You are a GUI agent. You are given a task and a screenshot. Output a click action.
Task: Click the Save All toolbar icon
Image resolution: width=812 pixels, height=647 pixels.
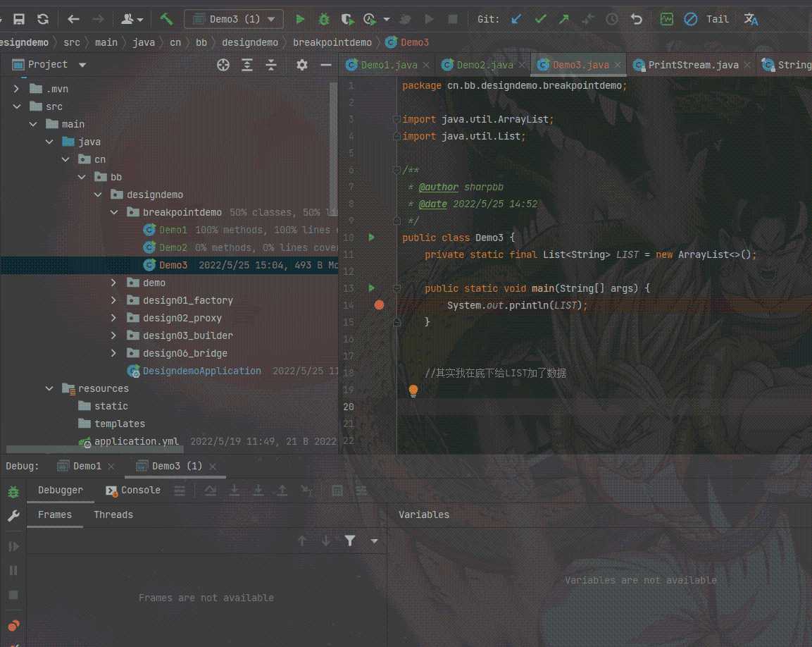pyautogui.click(x=18, y=19)
